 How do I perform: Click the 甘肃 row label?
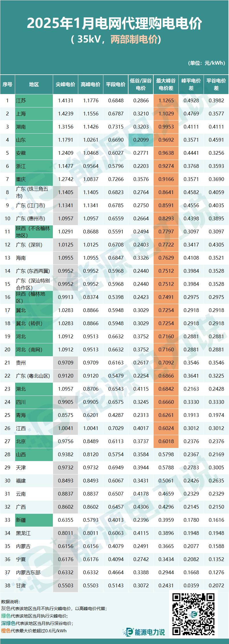pos(34,586)
